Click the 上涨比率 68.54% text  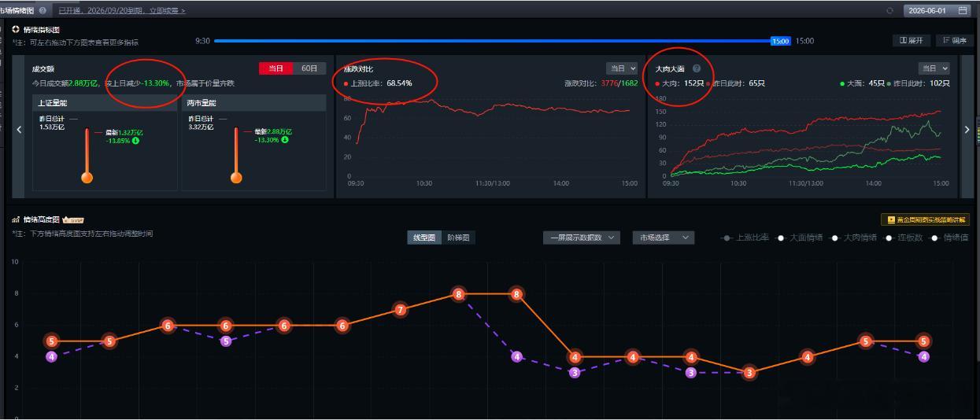(x=381, y=83)
